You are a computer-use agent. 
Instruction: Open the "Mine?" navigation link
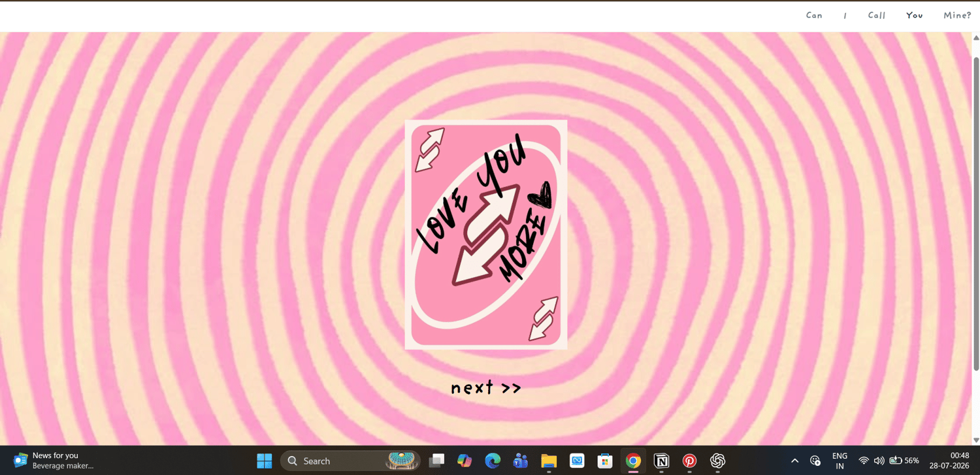[x=957, y=15]
